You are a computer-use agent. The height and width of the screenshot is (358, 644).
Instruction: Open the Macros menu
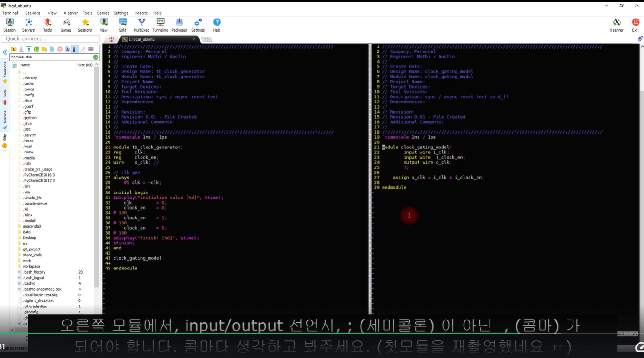pyautogui.click(x=142, y=13)
